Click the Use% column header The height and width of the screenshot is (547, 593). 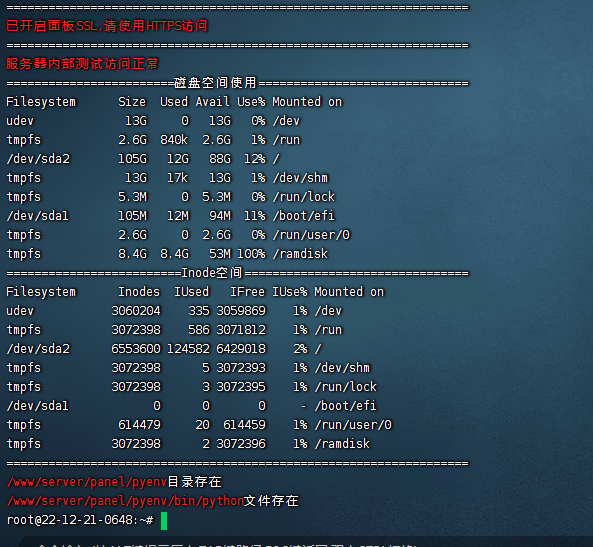(x=251, y=102)
